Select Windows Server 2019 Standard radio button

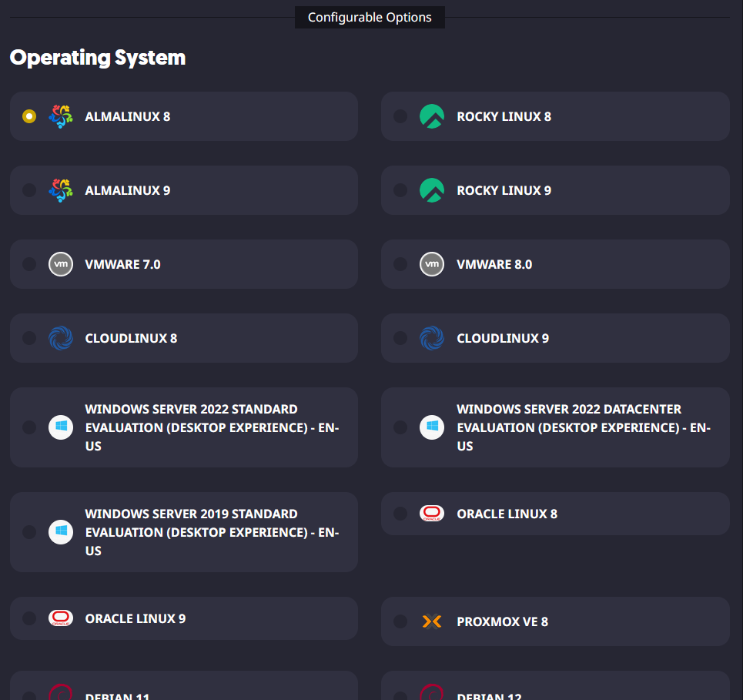[x=29, y=532]
